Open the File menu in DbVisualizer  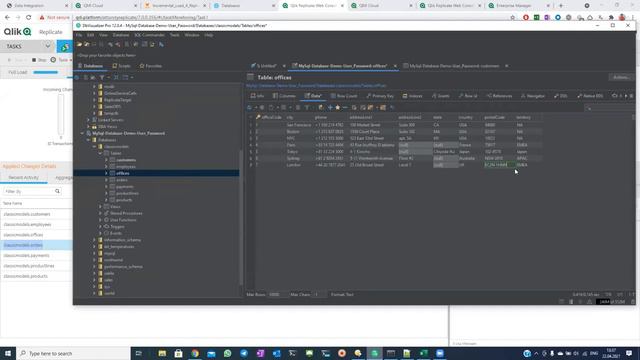pos(79,35)
